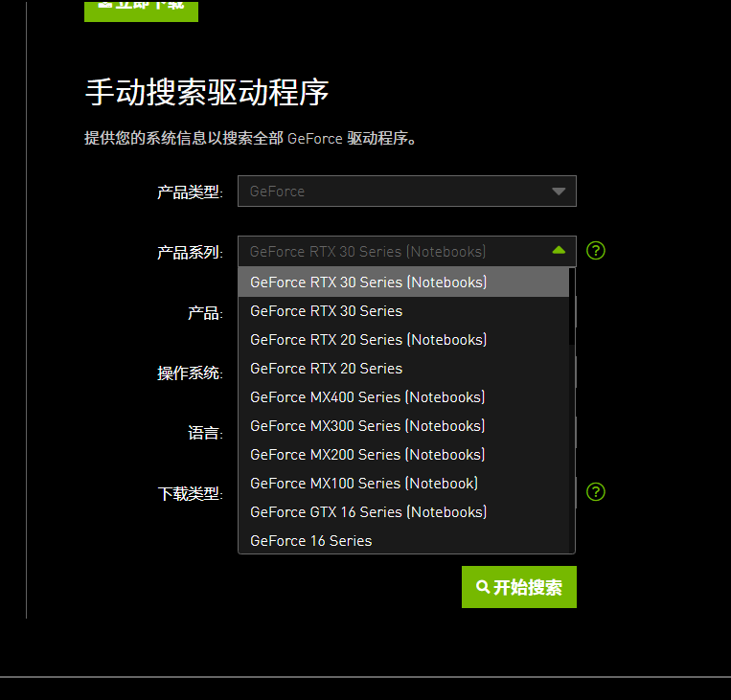This screenshot has height=700, width=731.
Task: Click the dropdown list scrollbar thumb
Action: (x=572, y=306)
